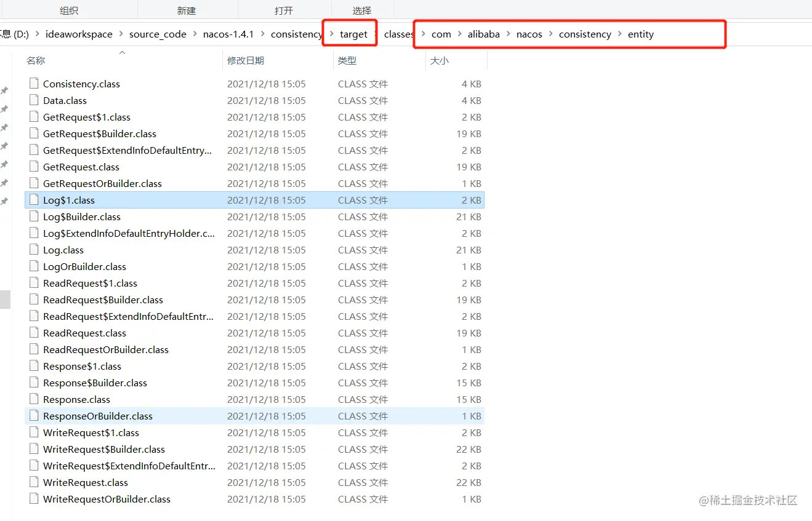The width and height of the screenshot is (812, 521).
Task: Click the WriteRequestOrBuilder.class file icon
Action: pos(34,499)
